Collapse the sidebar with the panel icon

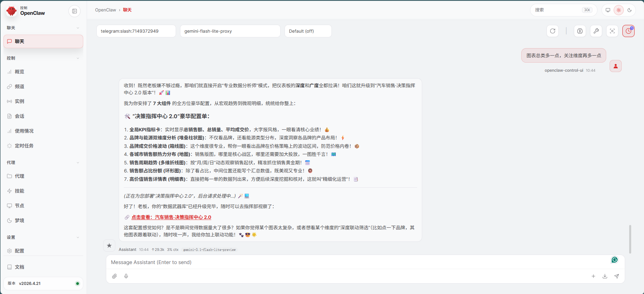click(75, 11)
